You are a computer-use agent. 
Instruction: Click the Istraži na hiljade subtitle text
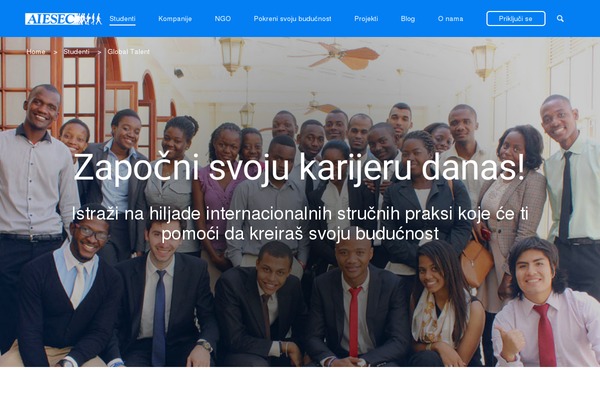coord(300,224)
